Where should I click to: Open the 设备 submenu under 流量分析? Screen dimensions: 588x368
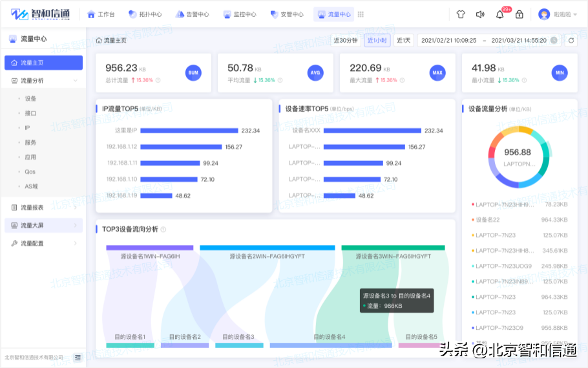pyautogui.click(x=30, y=99)
